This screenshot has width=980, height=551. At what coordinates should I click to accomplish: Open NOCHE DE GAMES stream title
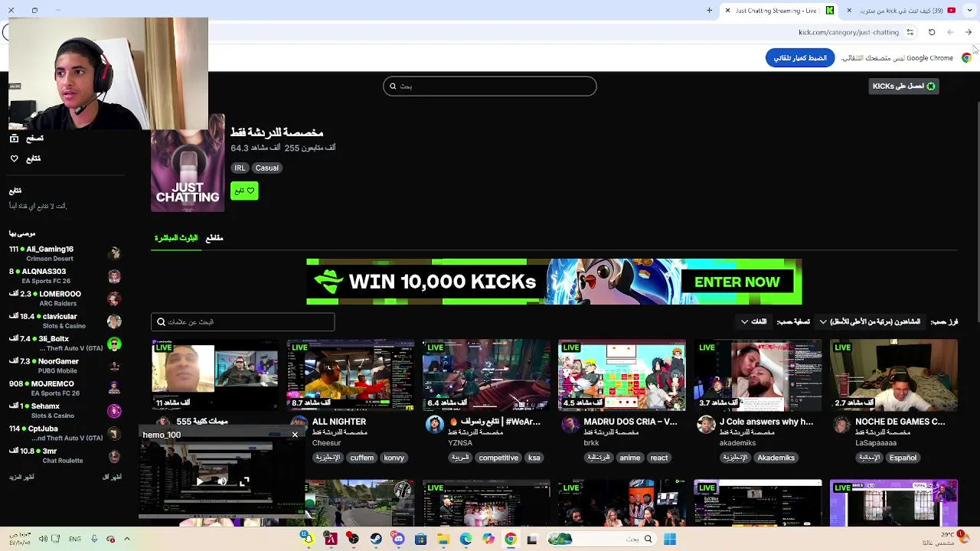coord(900,422)
